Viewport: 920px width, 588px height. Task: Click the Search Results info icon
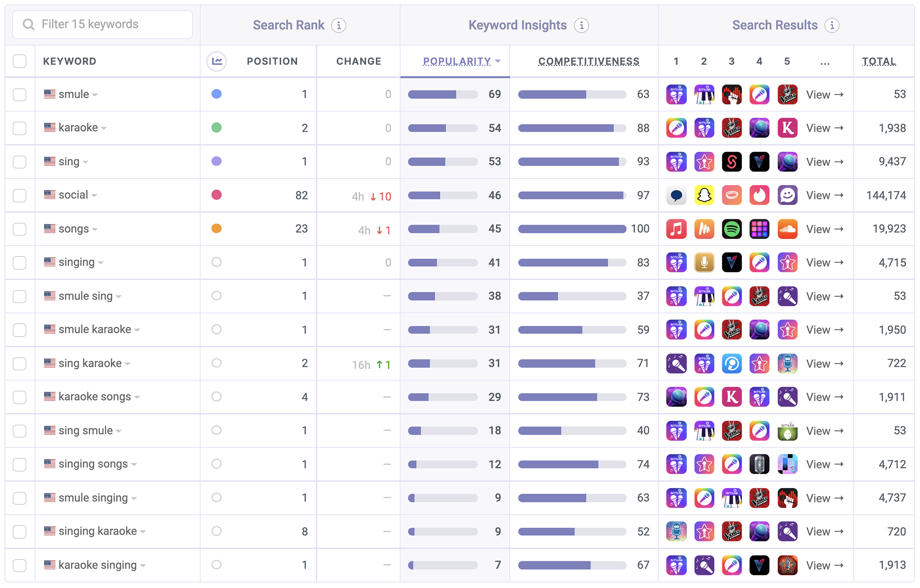click(832, 25)
